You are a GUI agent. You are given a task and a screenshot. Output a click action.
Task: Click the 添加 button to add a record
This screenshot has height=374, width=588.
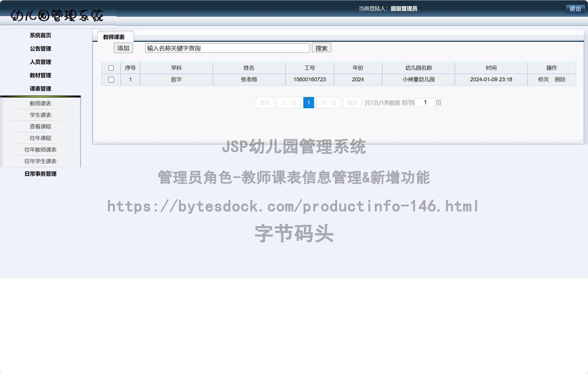(x=123, y=48)
